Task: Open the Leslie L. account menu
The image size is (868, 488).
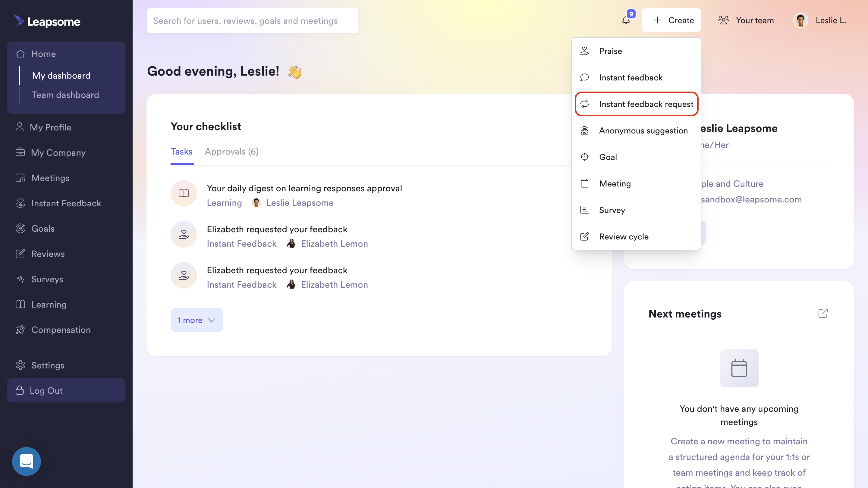Action: pyautogui.click(x=819, y=20)
